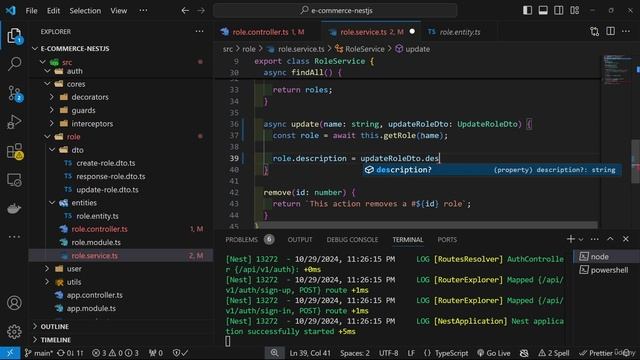Show additional activity bar views
The width and height of the screenshot is (640, 360).
(14, 236)
